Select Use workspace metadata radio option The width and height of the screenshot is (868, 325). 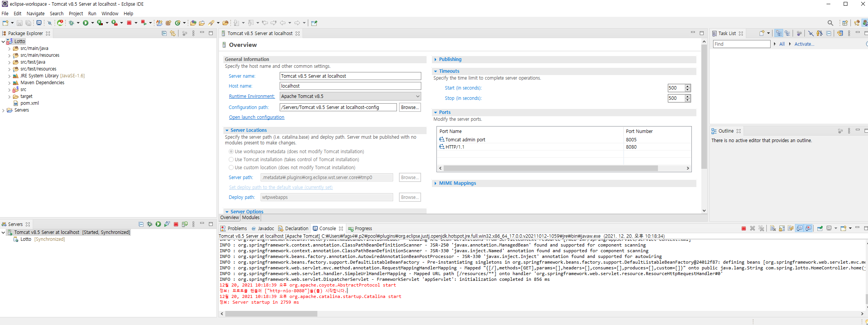coord(231,152)
